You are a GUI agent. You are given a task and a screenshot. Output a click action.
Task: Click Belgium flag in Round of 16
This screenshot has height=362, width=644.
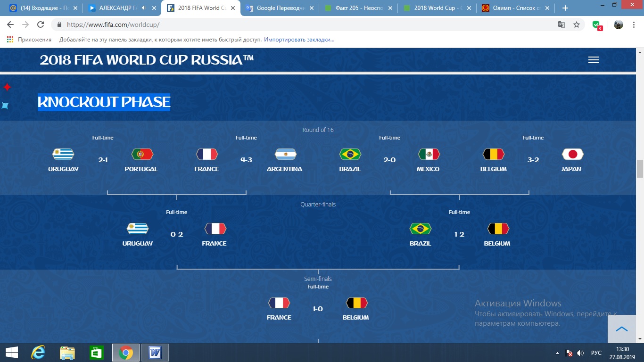click(x=494, y=154)
